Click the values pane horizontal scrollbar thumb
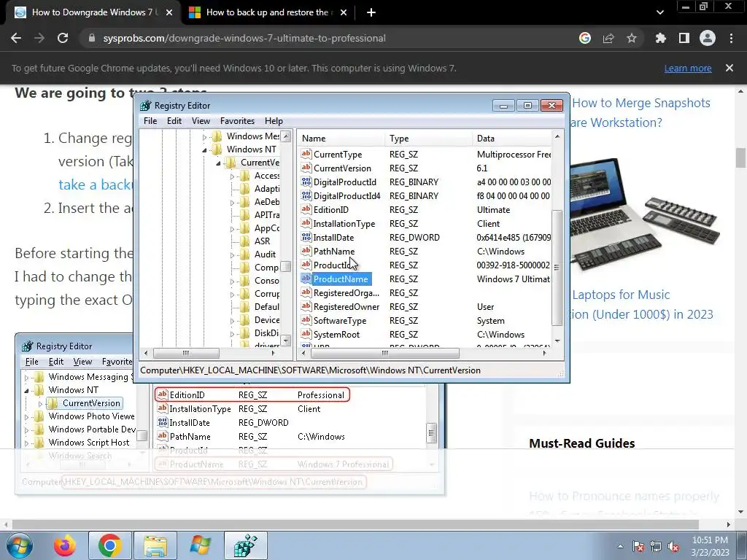The width and height of the screenshot is (747, 560). [385, 354]
